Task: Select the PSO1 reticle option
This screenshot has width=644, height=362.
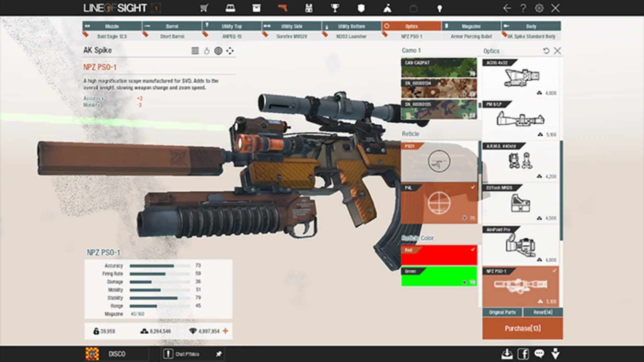Action: tap(439, 161)
